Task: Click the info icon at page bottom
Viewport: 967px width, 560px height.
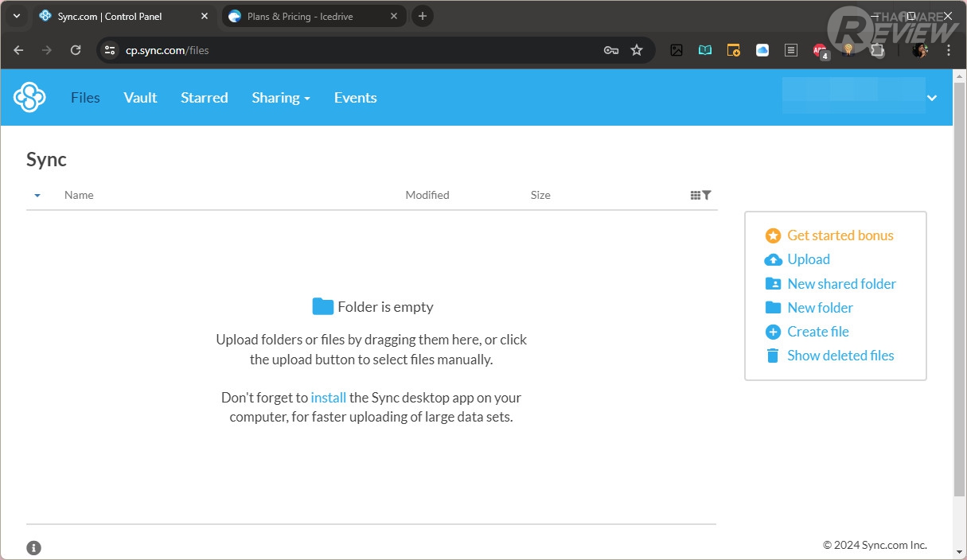Action: [33, 548]
